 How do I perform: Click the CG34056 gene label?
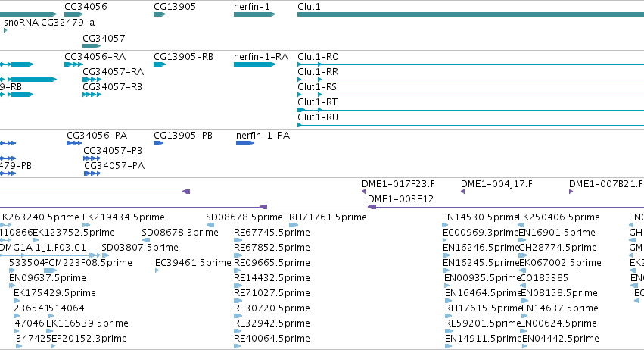point(86,7)
